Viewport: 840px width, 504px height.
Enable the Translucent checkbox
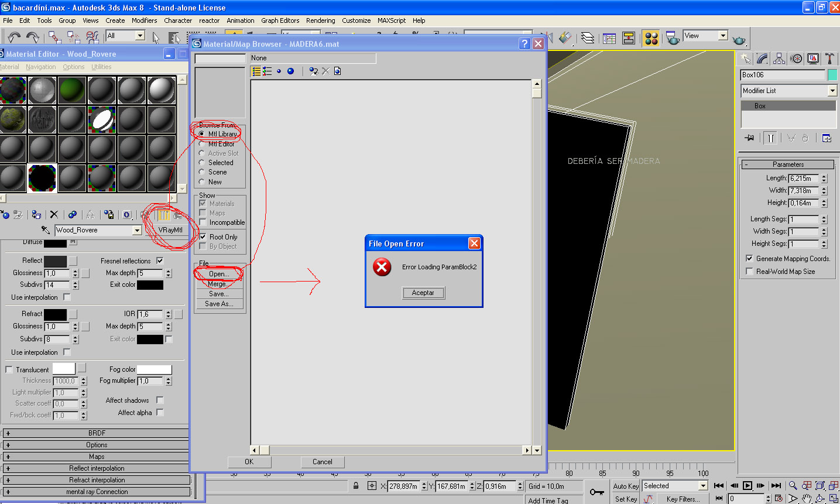[9, 370]
